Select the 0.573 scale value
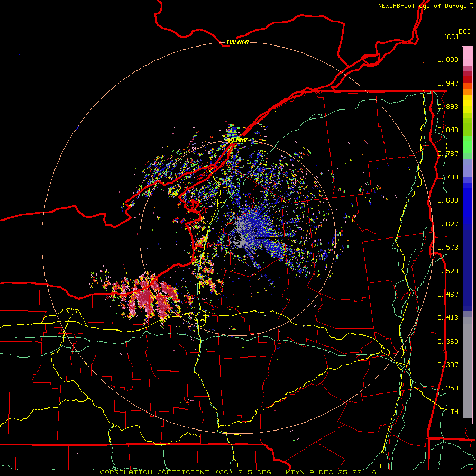Image resolution: width=476 pixels, height=476 pixels. click(x=448, y=248)
